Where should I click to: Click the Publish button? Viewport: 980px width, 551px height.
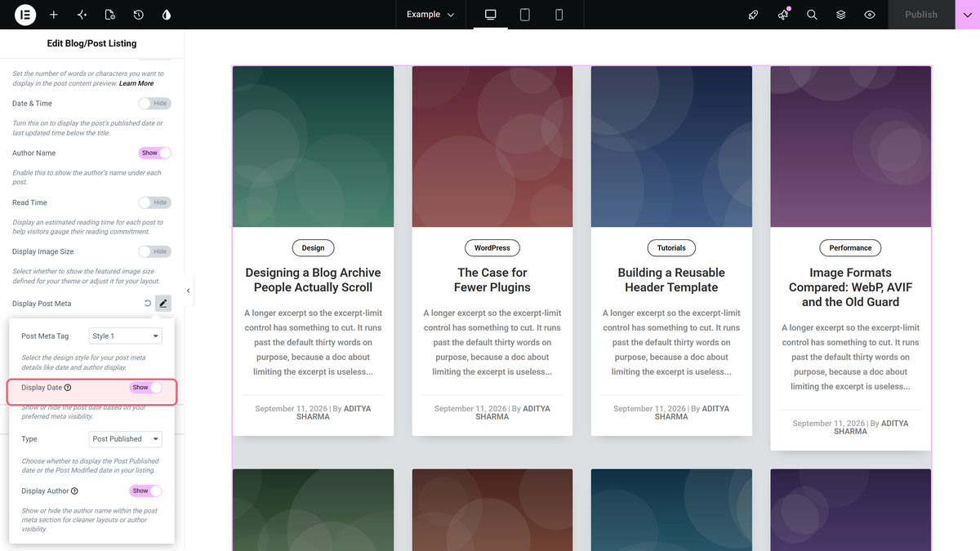pyautogui.click(x=921, y=15)
